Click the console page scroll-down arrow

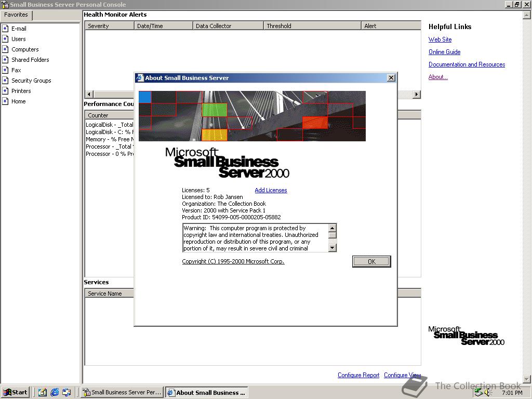click(527, 379)
